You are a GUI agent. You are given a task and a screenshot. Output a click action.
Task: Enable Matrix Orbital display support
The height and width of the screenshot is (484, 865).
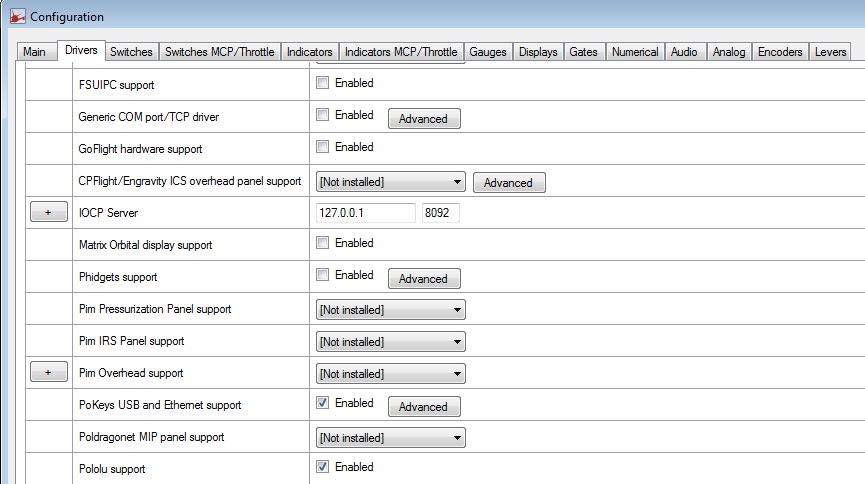(322, 243)
